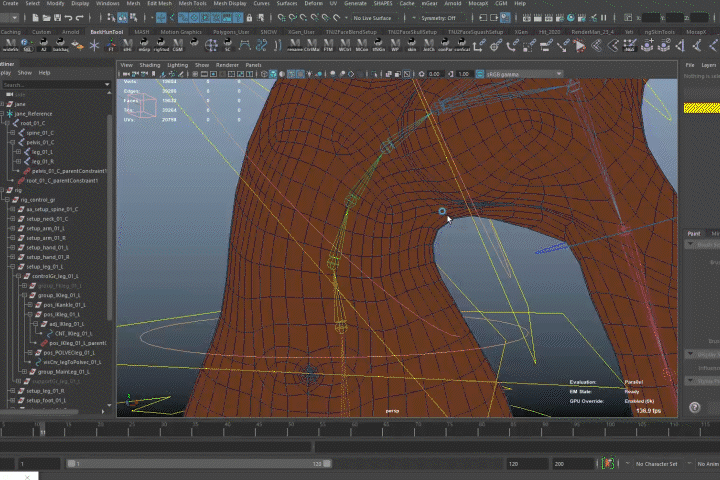This screenshot has width=720, height=480.
Task: Click the lock selection padlock icon
Action: tap(249, 18)
